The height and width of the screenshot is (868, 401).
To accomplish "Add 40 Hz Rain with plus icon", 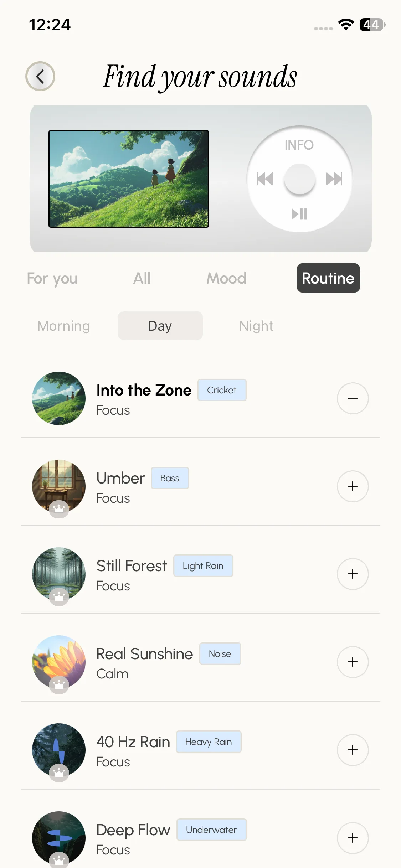I will 353,750.
